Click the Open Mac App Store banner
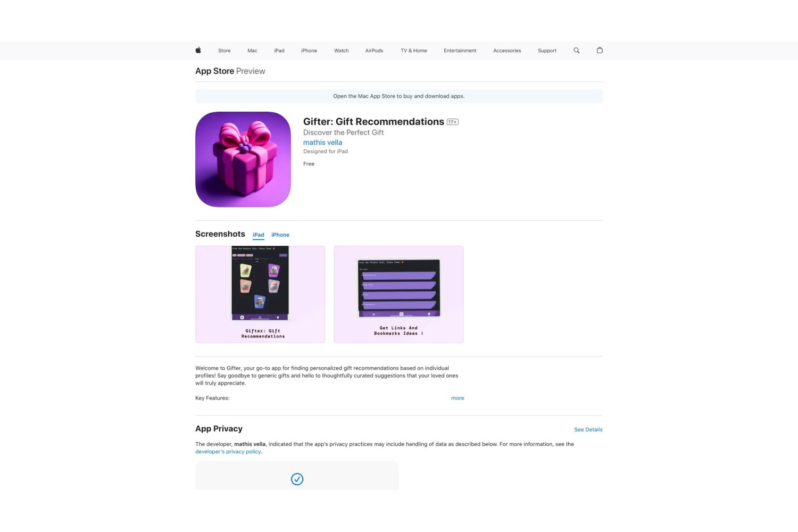 pyautogui.click(x=399, y=96)
